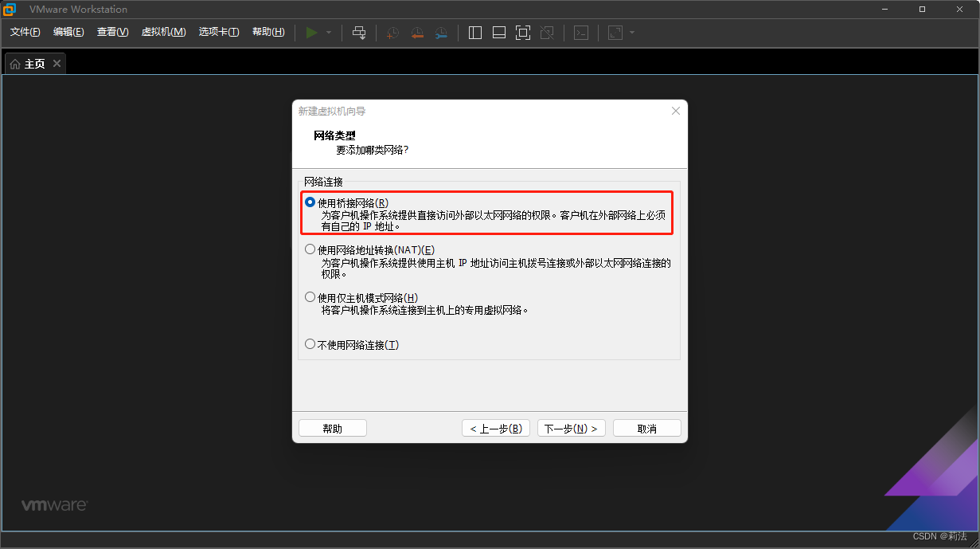Minimize the VMware Workstation window
The width and height of the screenshot is (980, 549).
(885, 10)
